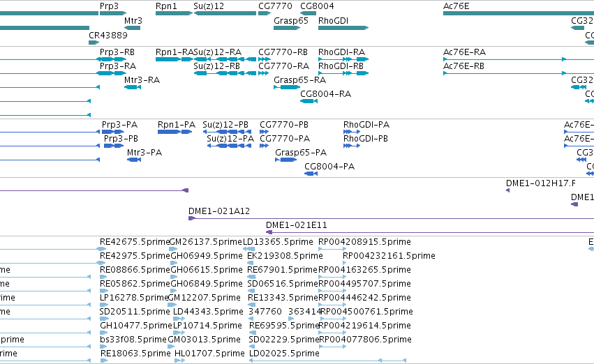Click the 363414 EST feature
The width and height of the screenshot is (594, 364).
pos(291,319)
